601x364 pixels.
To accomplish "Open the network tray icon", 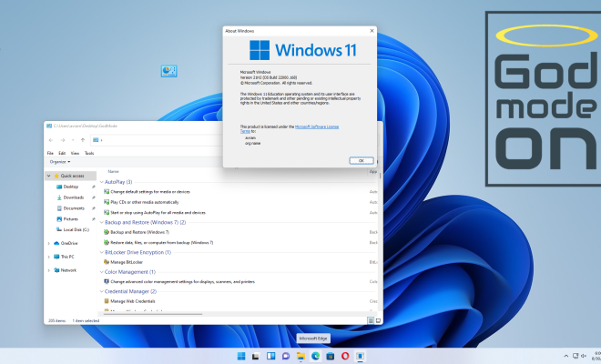I will pyautogui.click(x=576, y=356).
